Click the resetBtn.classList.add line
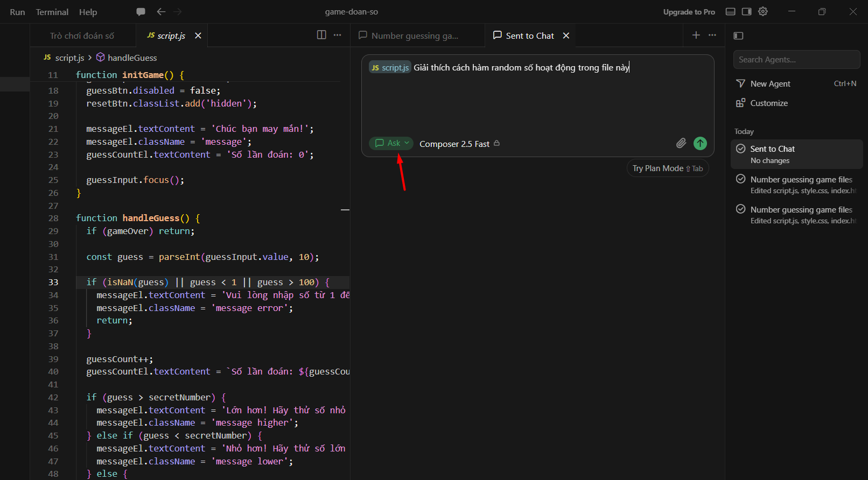 (172, 103)
